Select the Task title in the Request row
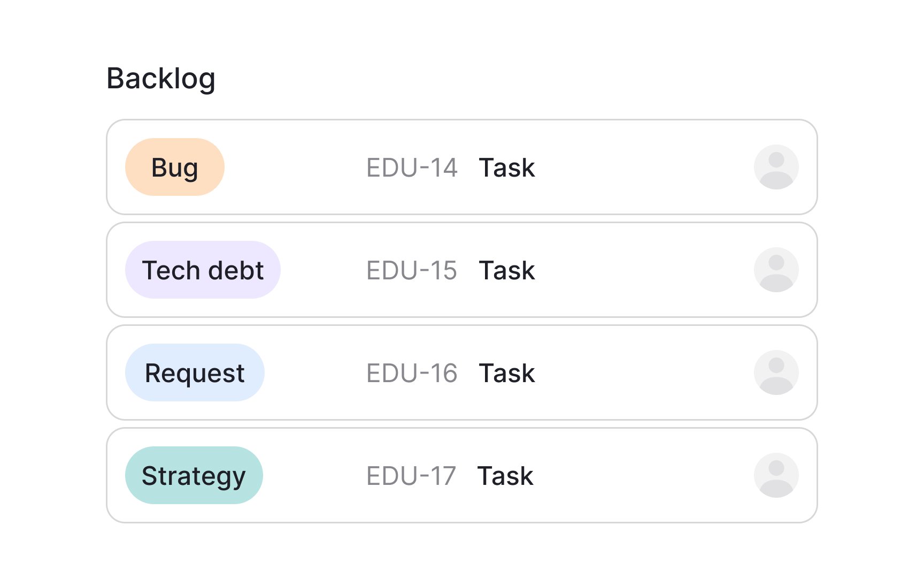The width and height of the screenshot is (924, 578). [x=506, y=373]
